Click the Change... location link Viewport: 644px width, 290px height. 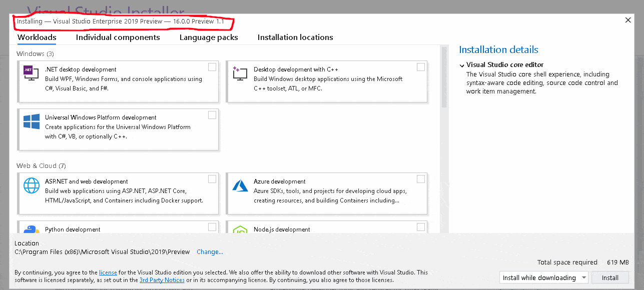[210, 252]
